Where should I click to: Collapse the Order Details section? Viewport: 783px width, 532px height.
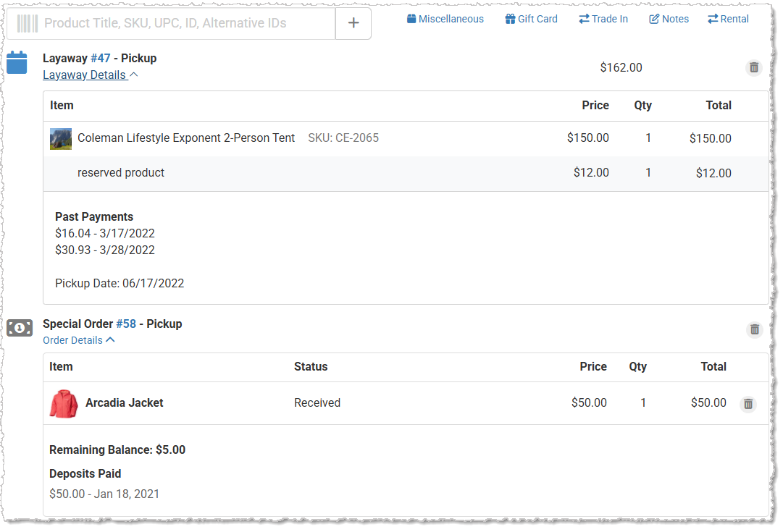click(x=78, y=340)
